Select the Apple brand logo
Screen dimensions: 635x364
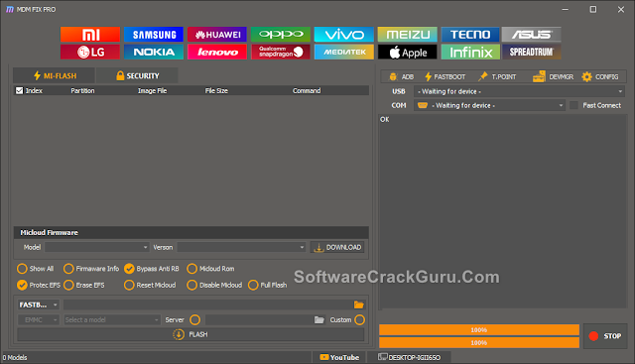point(408,52)
